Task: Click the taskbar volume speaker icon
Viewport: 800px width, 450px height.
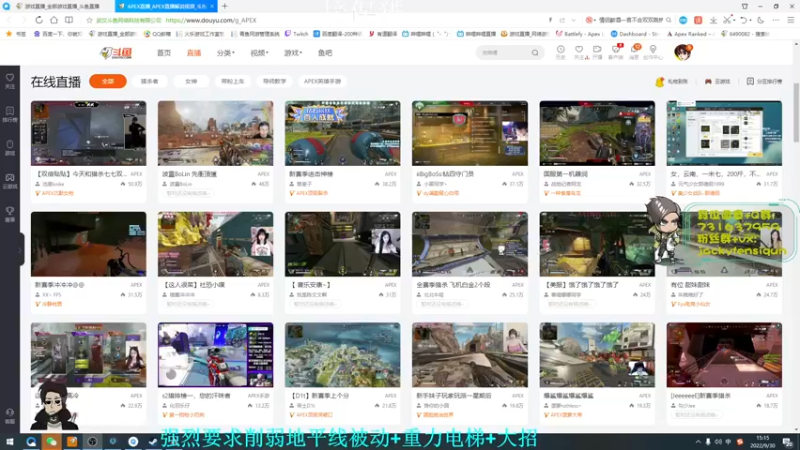Action: pyautogui.click(x=718, y=442)
